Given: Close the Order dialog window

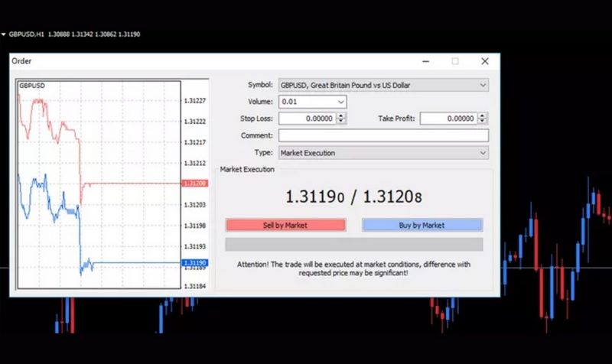Looking at the screenshot, I should pos(484,61).
